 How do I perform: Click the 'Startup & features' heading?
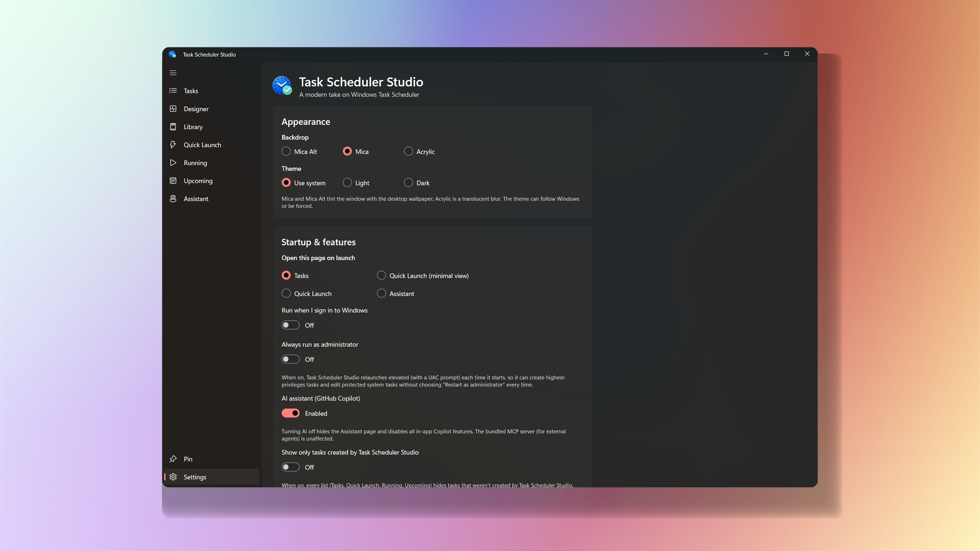[318, 242]
